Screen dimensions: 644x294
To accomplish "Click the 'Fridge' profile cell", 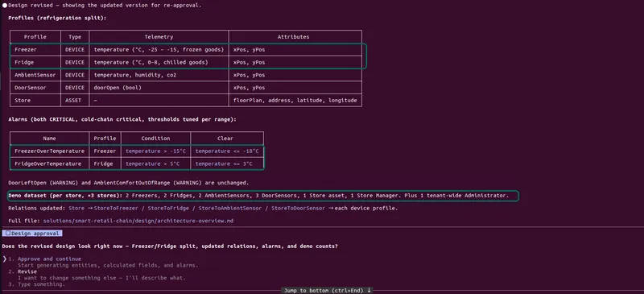I will point(35,63).
